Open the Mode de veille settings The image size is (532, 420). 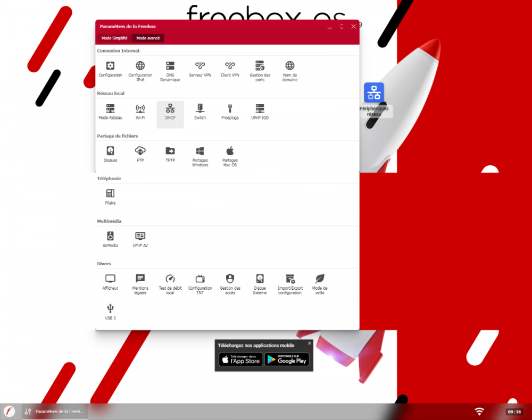[x=320, y=281]
